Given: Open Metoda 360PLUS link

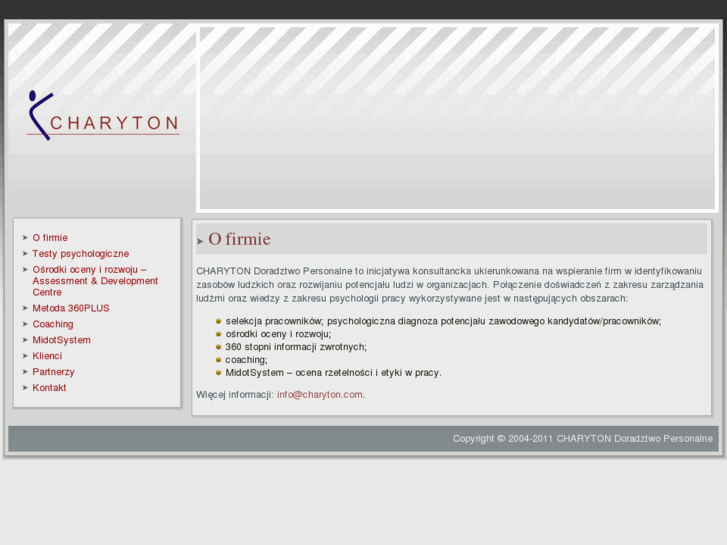Looking at the screenshot, I should point(71,308).
